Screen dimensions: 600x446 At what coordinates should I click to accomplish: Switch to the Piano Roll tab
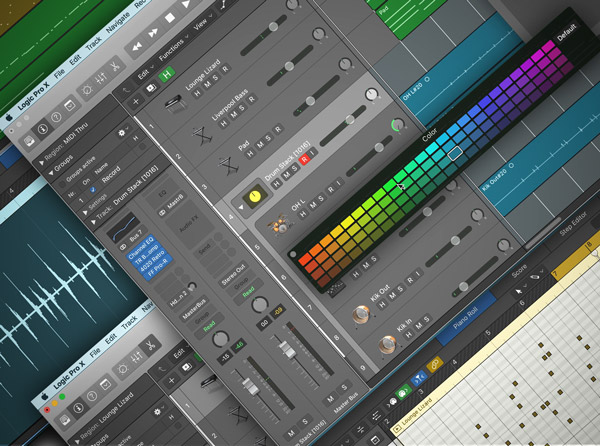coord(465,320)
